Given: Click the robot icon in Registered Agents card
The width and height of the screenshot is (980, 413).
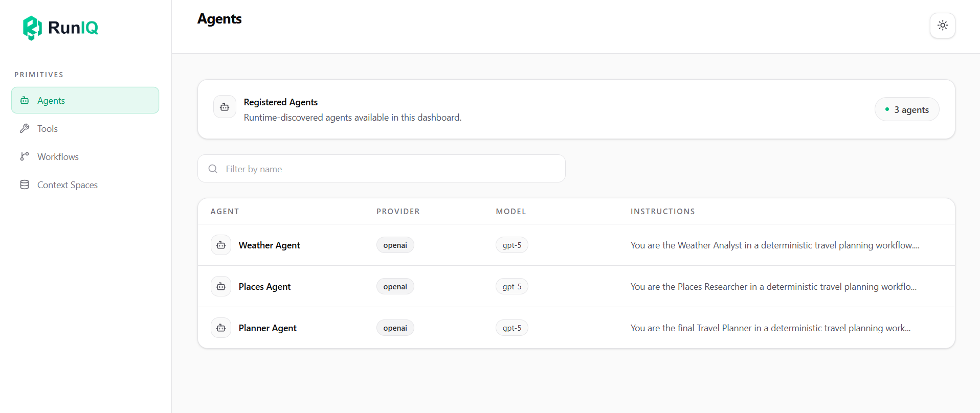Looking at the screenshot, I should (225, 107).
